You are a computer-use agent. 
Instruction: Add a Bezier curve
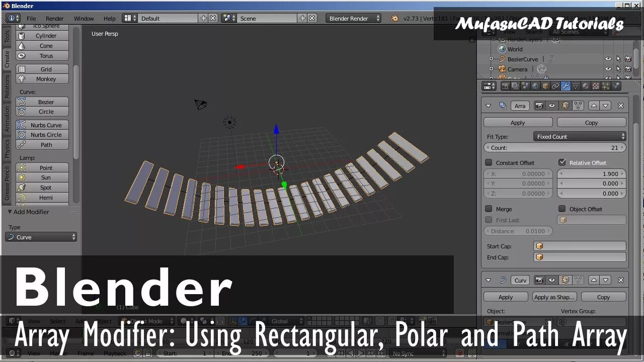coord(42,102)
